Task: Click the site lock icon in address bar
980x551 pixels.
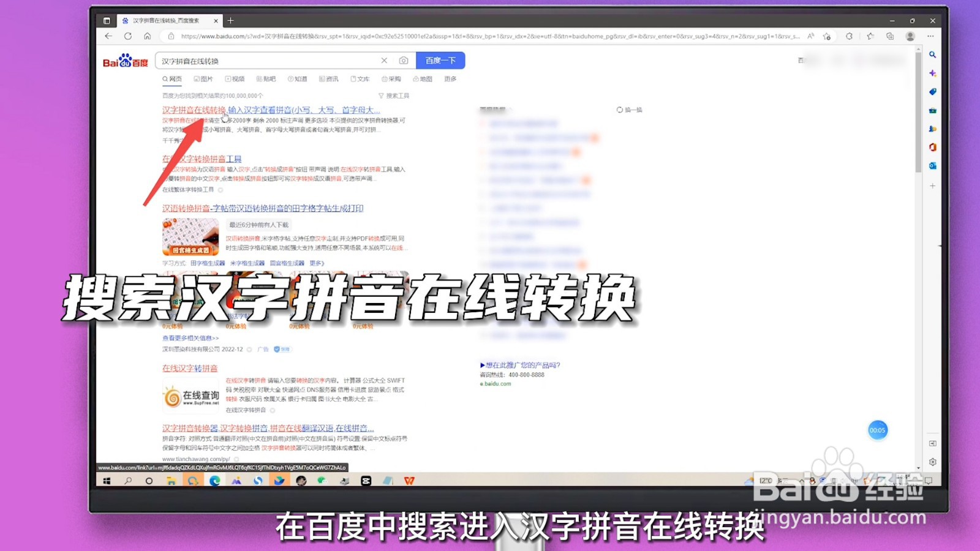Action: 171,36
